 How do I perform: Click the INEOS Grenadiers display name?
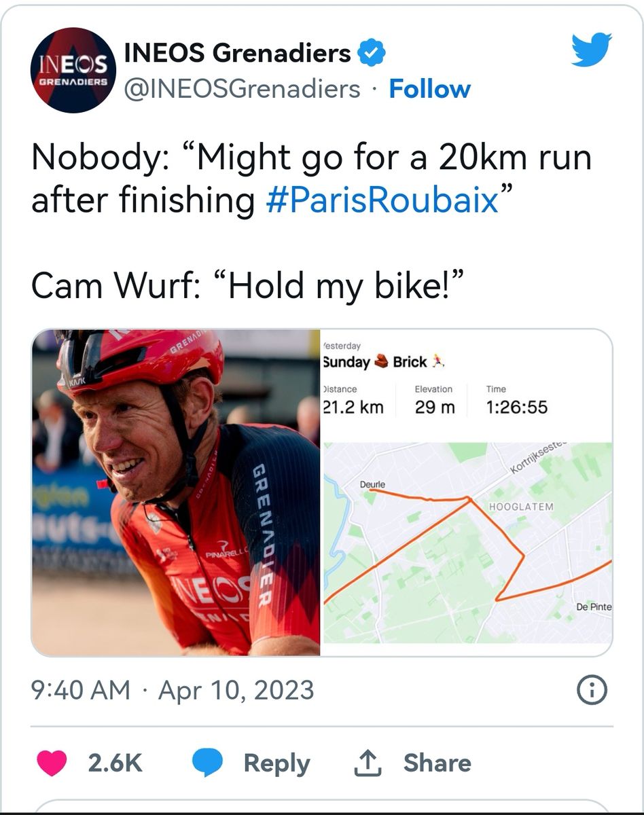[237, 53]
